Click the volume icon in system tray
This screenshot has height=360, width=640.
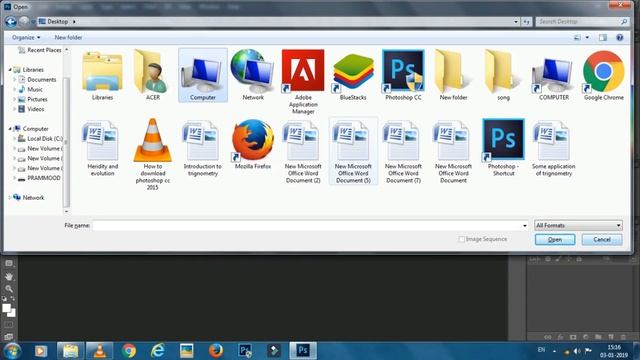click(x=577, y=351)
